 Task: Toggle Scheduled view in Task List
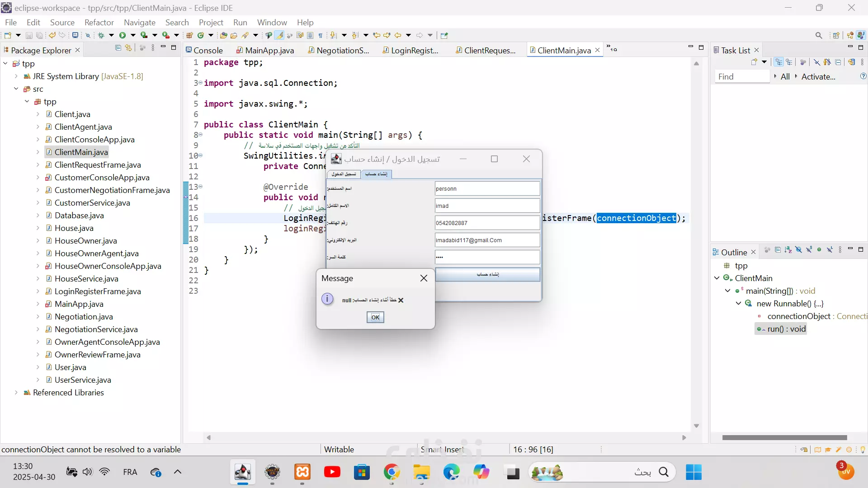[x=789, y=62]
